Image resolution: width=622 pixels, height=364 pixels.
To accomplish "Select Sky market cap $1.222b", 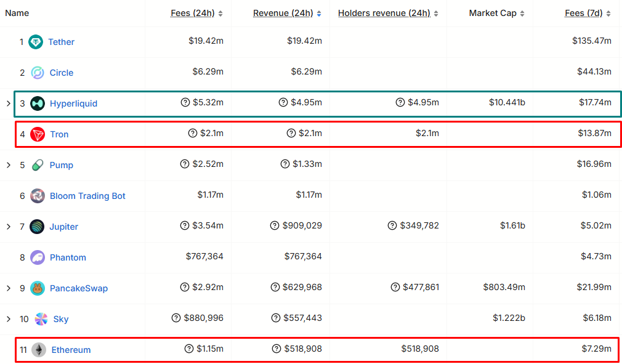I will (509, 318).
